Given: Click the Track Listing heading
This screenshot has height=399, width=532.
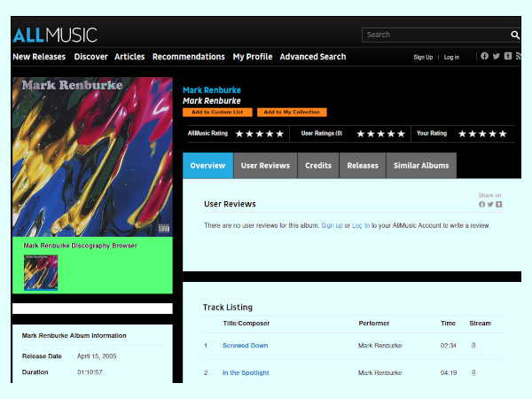Looking at the screenshot, I should (x=228, y=308).
